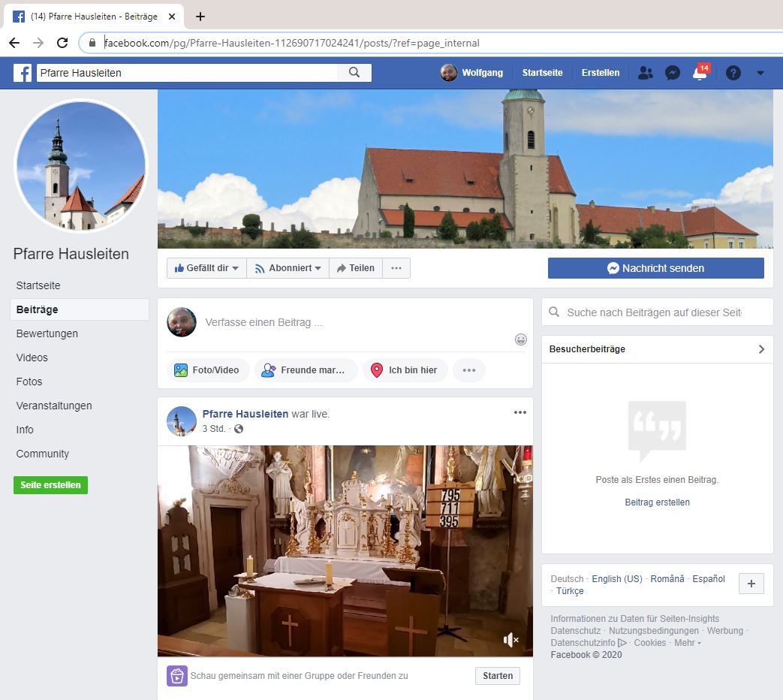Screen dimensions: 783x700
Task: Open the round Pfarre Hausleiten profile picture
Action: coord(81,166)
